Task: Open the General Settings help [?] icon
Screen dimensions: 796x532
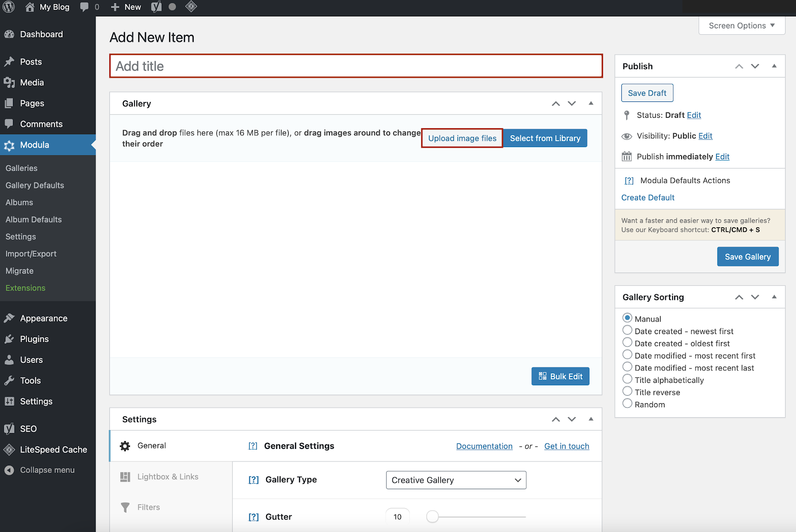Action: tap(253, 446)
